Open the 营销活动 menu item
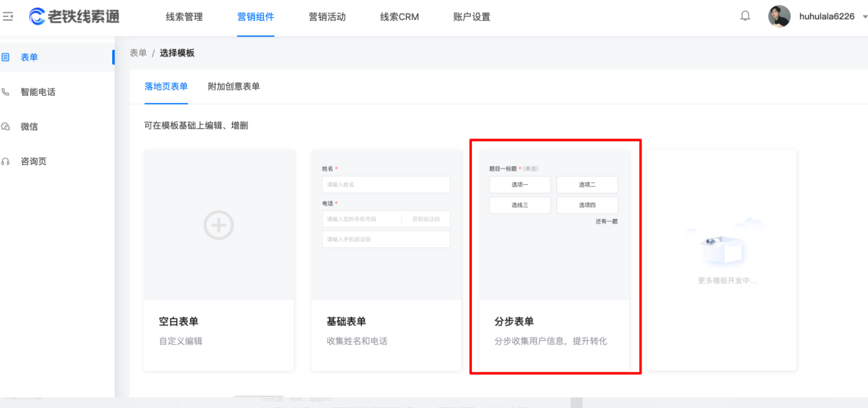The image size is (868, 408). click(x=327, y=17)
